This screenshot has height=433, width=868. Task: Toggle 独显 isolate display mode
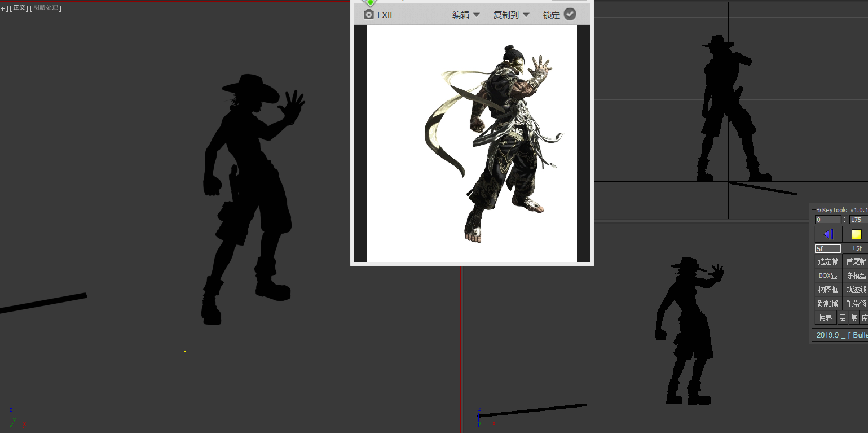pyautogui.click(x=825, y=317)
